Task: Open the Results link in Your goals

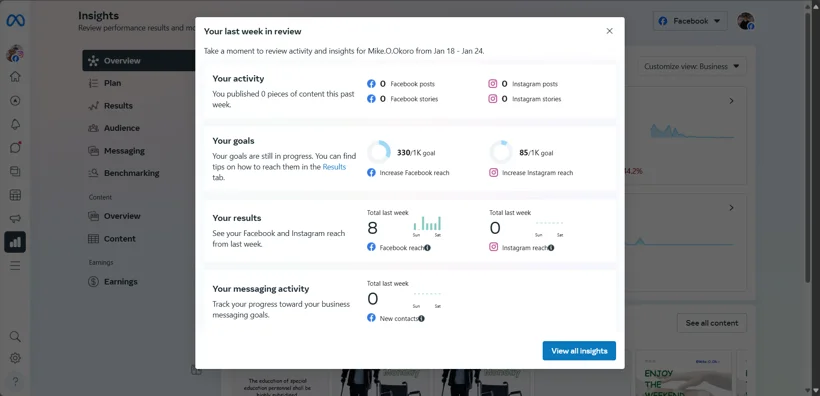Action: (334, 167)
